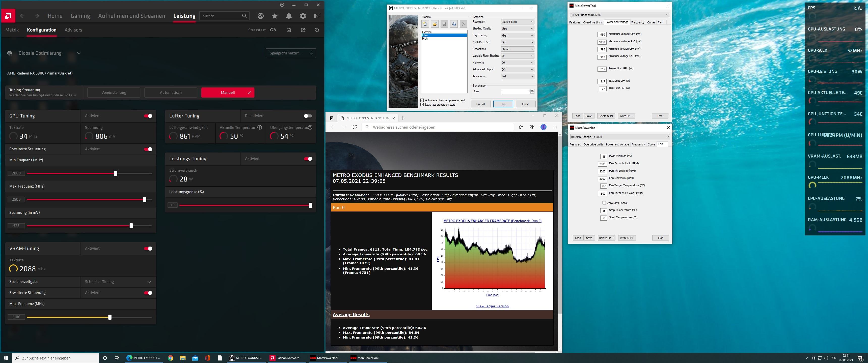Save preset icon in Metro benchmark
The width and height of the screenshot is (868, 363).
444,24
